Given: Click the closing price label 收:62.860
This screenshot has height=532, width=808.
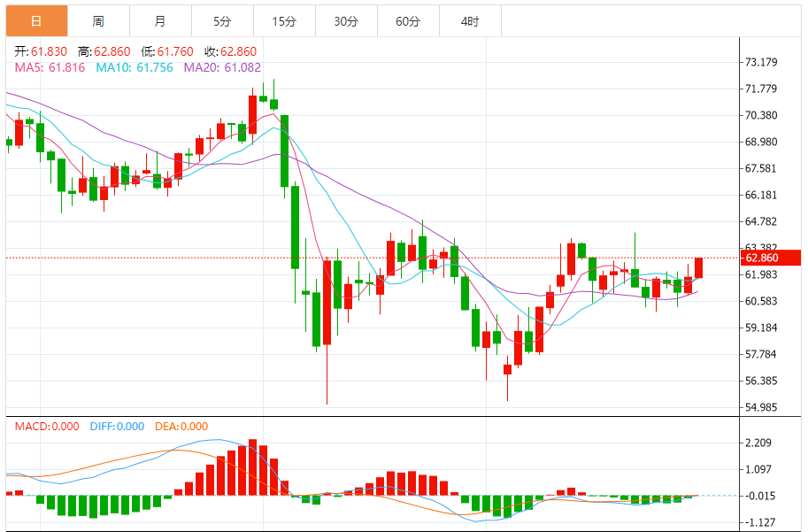Looking at the screenshot, I should click(x=230, y=51).
